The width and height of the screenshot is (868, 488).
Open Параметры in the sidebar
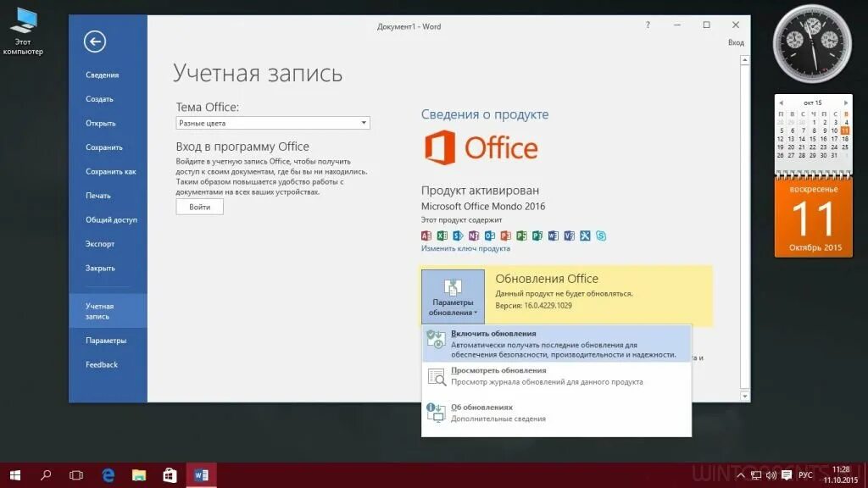pos(106,341)
